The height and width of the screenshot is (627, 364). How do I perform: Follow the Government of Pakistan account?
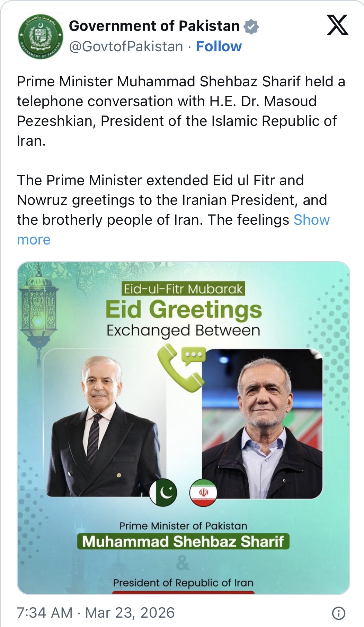point(219,46)
